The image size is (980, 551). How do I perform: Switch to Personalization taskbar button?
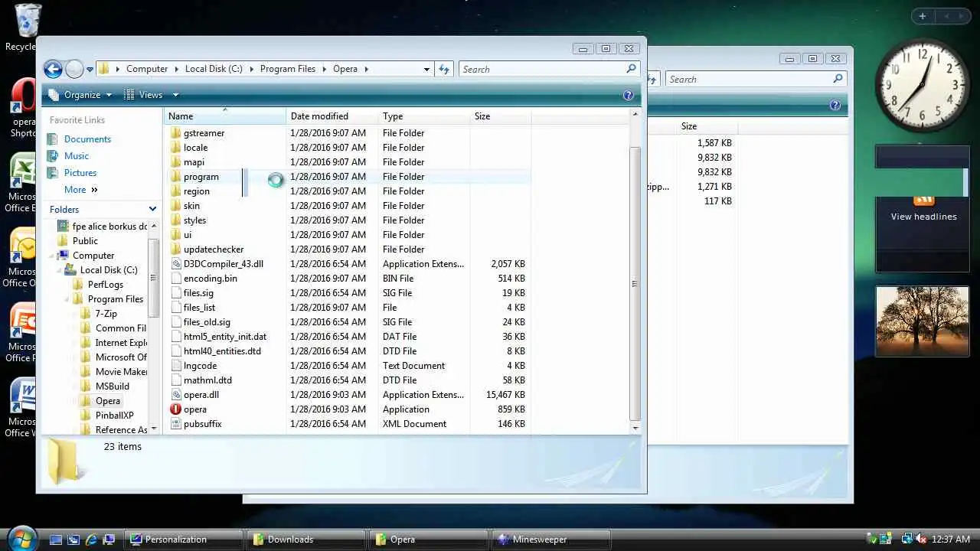(184, 540)
